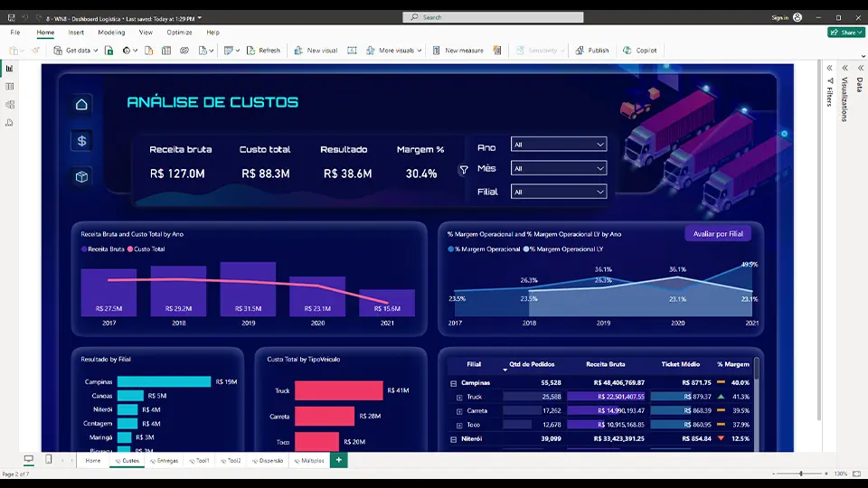Open Model view icon in left rail
The width and height of the screenshot is (868, 488).
pos(9,105)
